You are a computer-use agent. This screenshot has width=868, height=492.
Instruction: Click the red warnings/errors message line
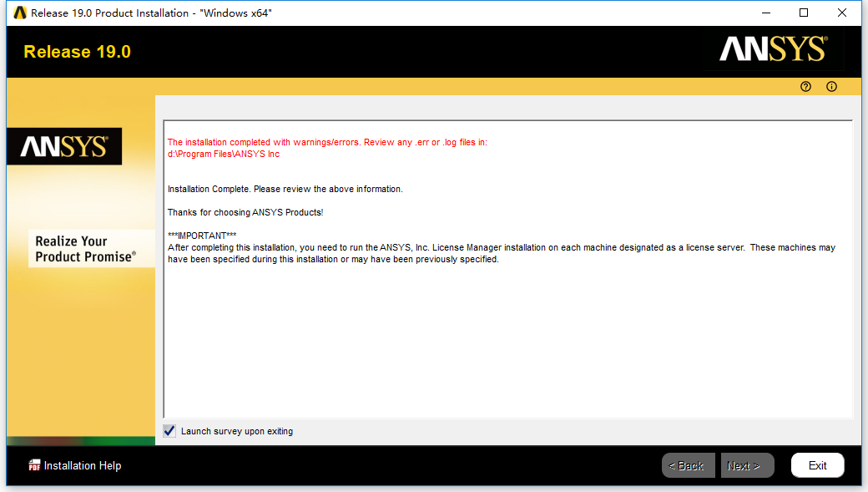click(x=327, y=142)
